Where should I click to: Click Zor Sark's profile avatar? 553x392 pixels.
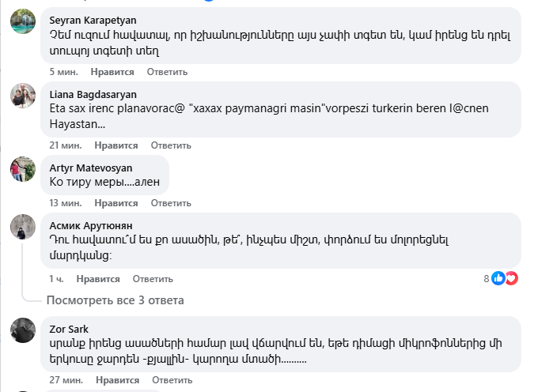(x=22, y=330)
